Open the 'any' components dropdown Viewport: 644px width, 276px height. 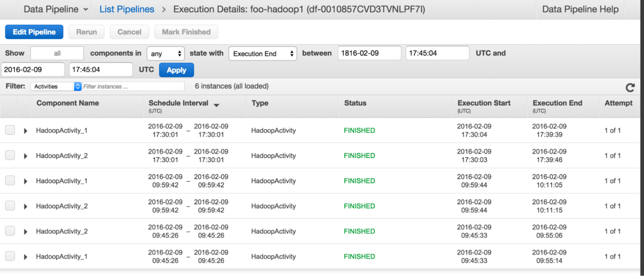click(x=165, y=53)
